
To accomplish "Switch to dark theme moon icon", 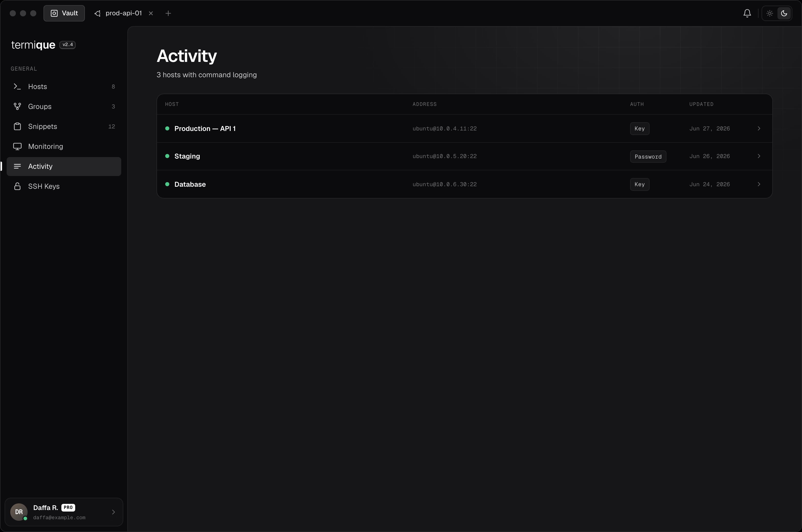I will click(x=784, y=13).
